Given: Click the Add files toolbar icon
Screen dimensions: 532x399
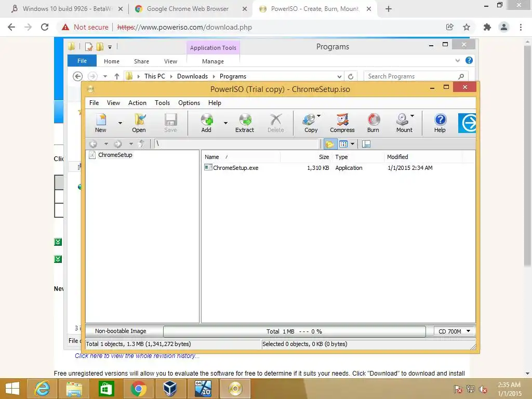Looking at the screenshot, I should (206, 123).
